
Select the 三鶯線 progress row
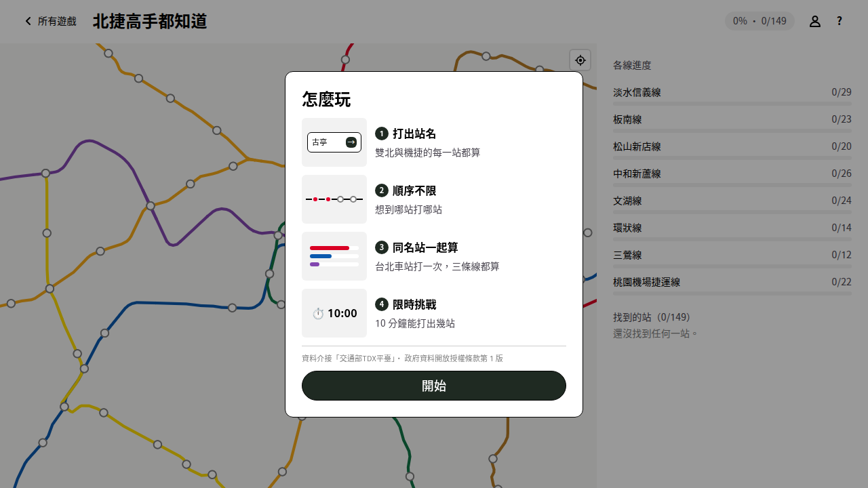pos(732,258)
